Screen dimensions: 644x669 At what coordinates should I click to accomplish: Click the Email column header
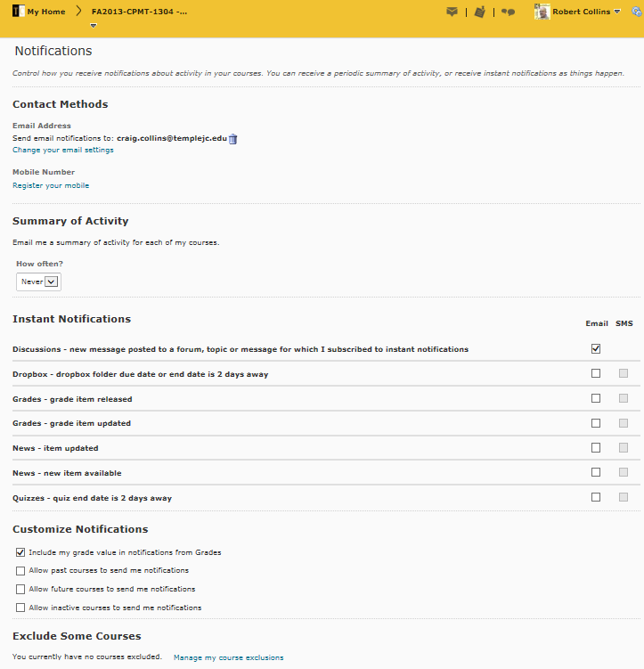597,323
